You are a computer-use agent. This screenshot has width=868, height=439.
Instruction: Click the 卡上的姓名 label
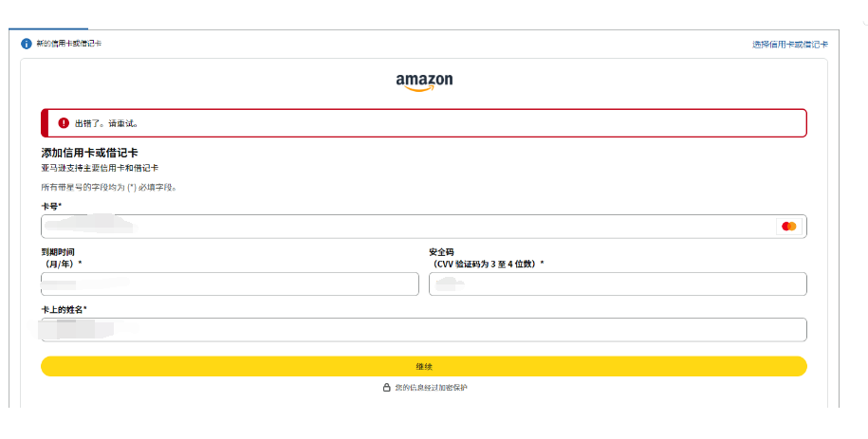click(x=64, y=309)
